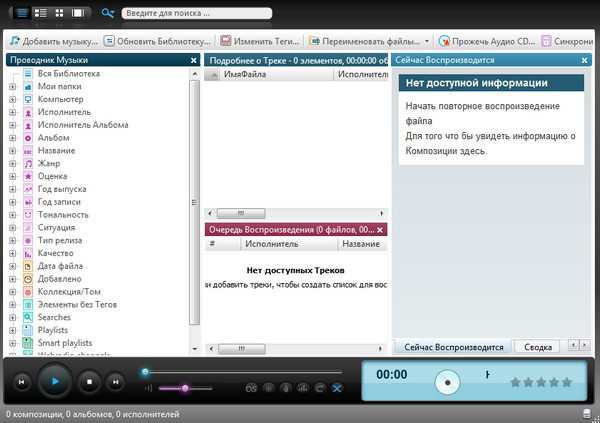This screenshot has height=423, width=600.
Task: Expand the Жанр node in the tree
Action: (13, 163)
